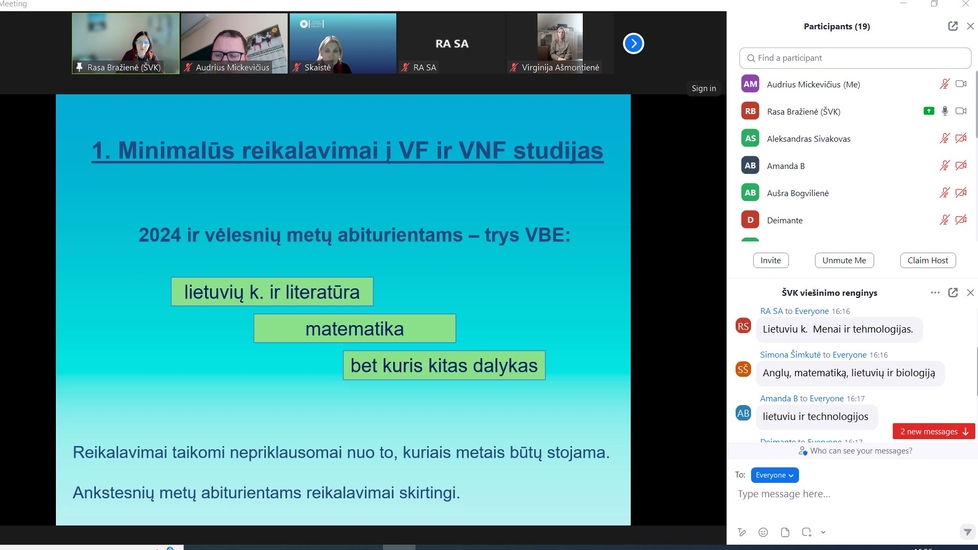Pop out the chat panel

952,292
